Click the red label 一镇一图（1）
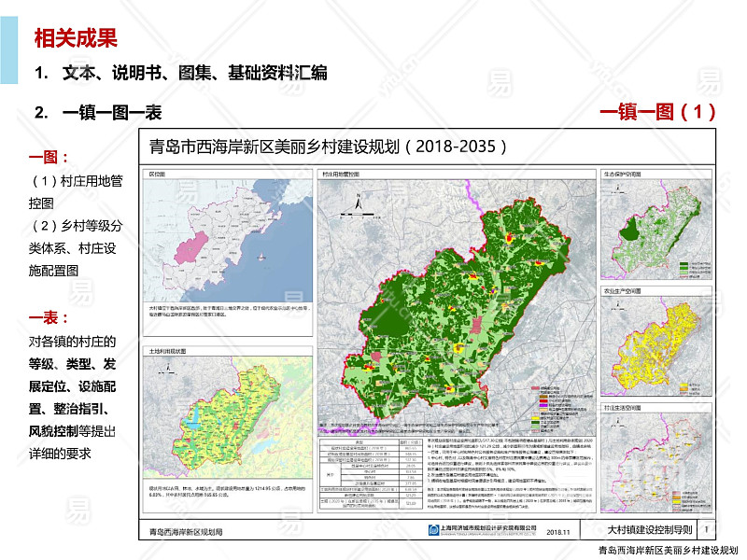 tap(657, 112)
